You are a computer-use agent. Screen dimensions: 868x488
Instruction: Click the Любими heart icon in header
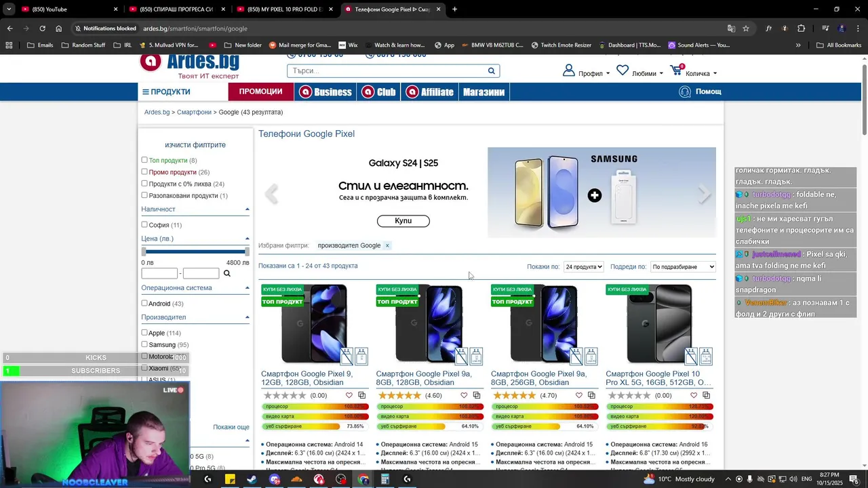(x=623, y=70)
